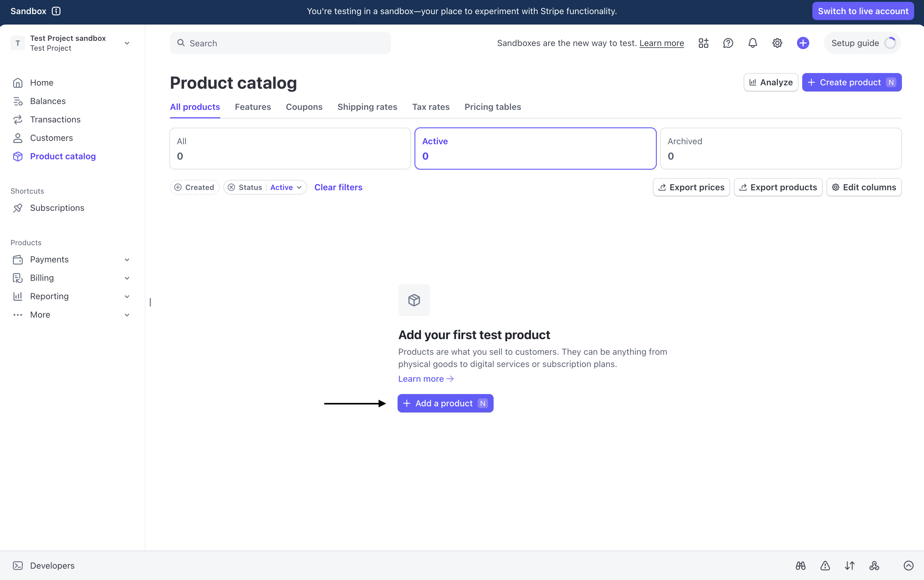The height and width of the screenshot is (580, 924).
Task: Filter products by Active status card
Action: tap(535, 149)
